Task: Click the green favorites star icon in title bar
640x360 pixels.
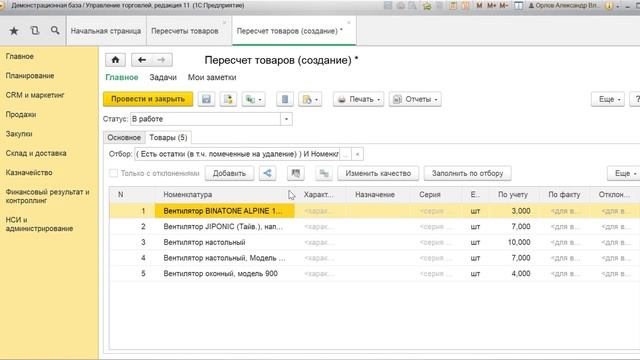Action: pyautogui.click(x=427, y=6)
